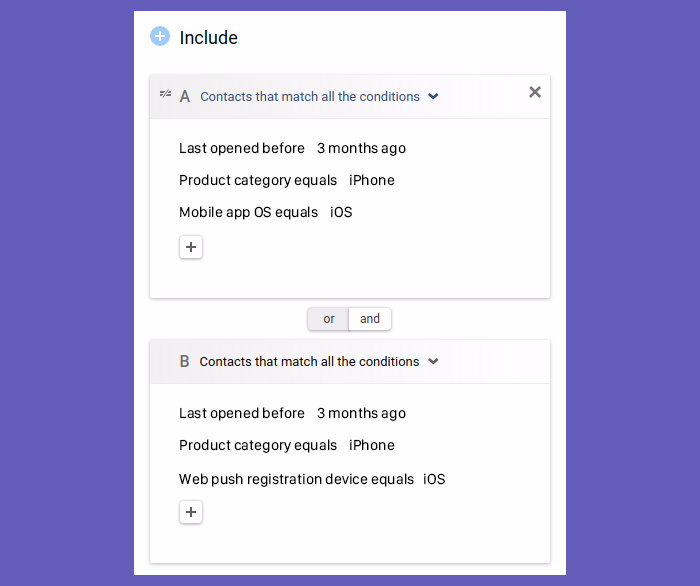Open group B 'Contacts that match all the conditions'
Image resolution: width=700 pixels, height=586 pixels.
click(x=309, y=362)
